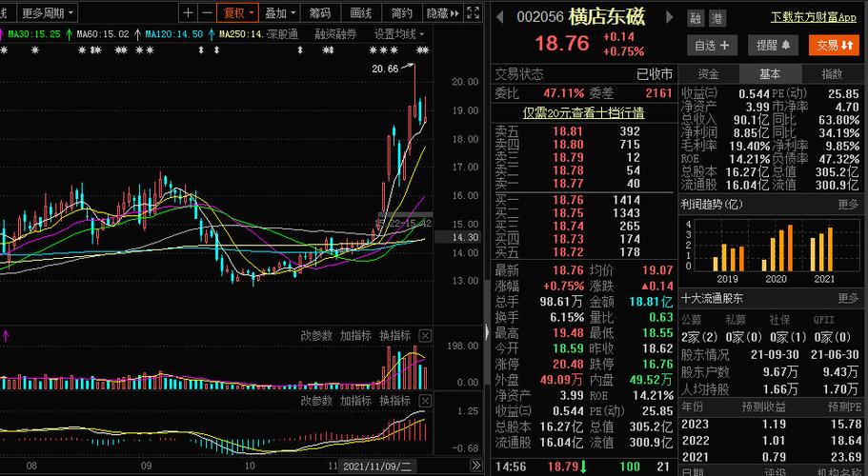Viewport: 868px width, 476px height.
Task: Toggle 融资融券 overlay
Action: (x=336, y=34)
